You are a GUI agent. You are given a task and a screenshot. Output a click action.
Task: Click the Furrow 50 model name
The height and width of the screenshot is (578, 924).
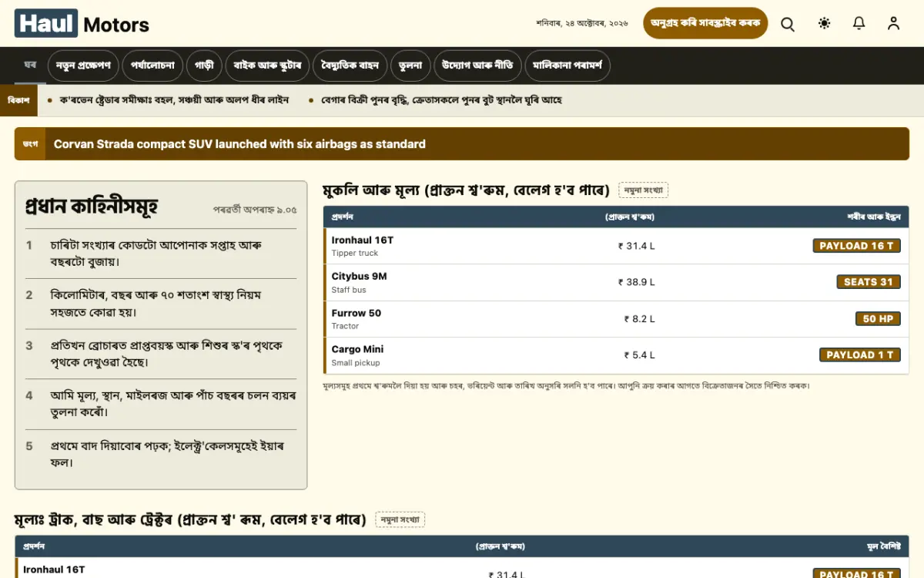(x=357, y=313)
